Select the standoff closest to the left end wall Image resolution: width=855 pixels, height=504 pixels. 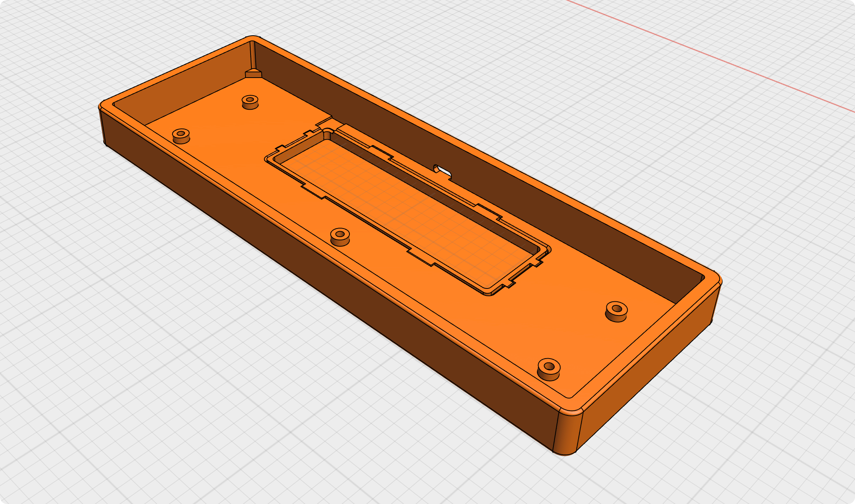click(x=181, y=136)
